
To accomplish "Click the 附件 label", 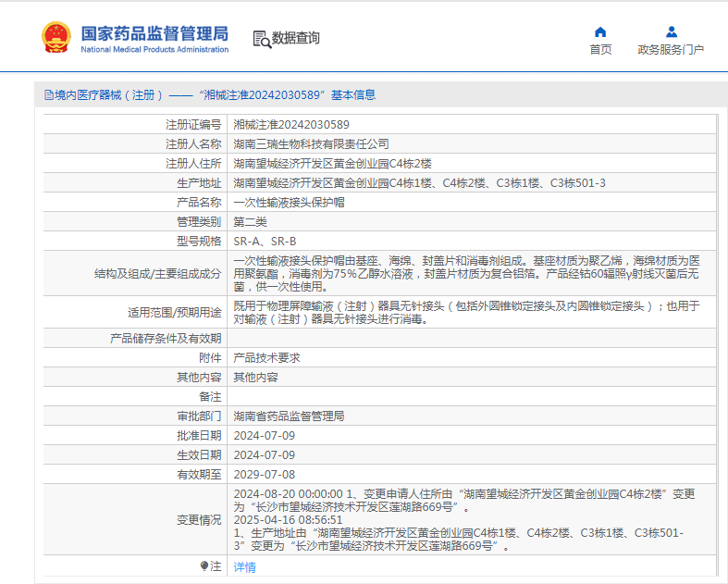I will click(x=210, y=358).
